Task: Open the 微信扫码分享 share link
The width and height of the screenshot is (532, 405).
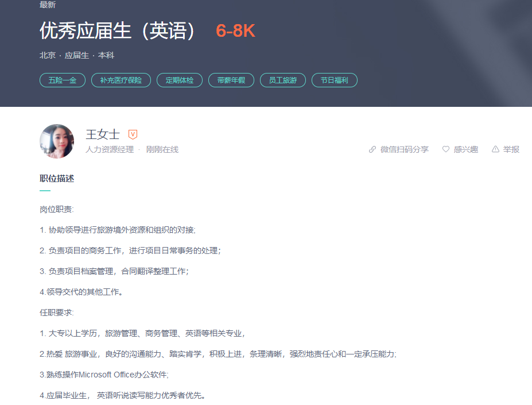Action: tap(405, 149)
